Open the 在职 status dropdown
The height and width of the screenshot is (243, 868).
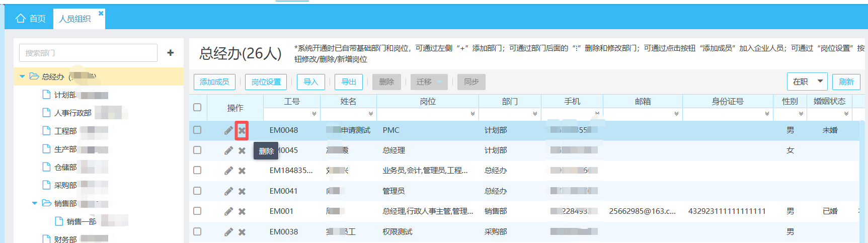807,82
